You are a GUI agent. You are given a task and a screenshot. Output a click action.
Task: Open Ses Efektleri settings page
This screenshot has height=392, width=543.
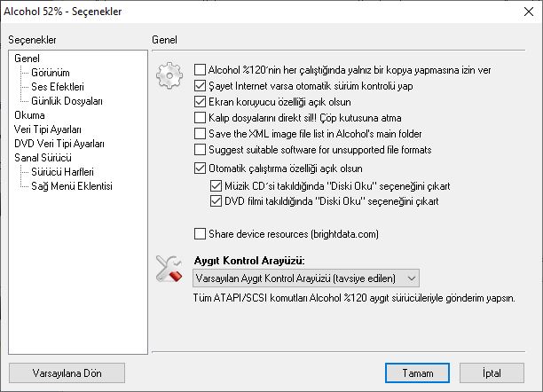pos(58,87)
